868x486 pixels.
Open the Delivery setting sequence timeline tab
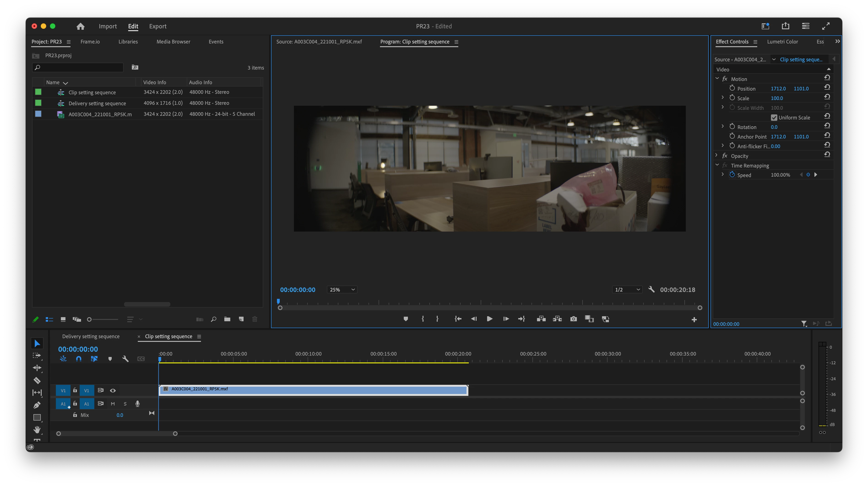[x=91, y=336]
